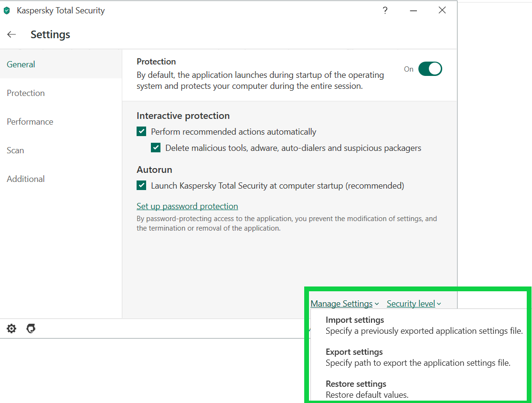Viewport: 532px width, 403px height.
Task: Disable Launch Kaspersky at computer startup checkbox
Action: pos(141,186)
